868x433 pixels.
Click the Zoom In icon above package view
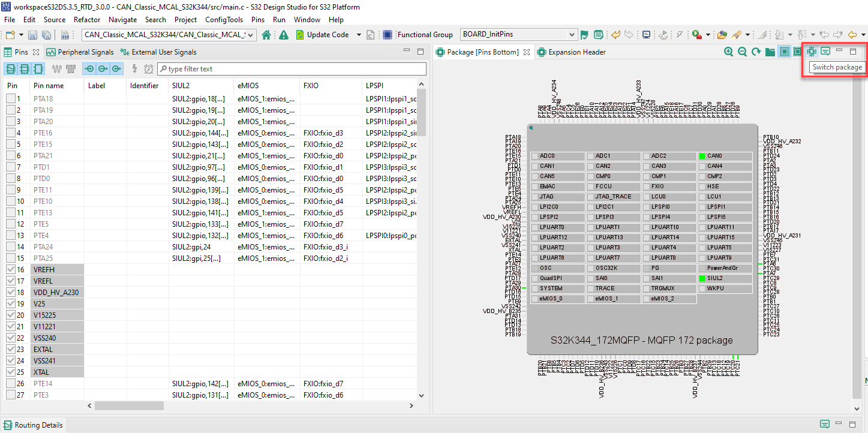click(x=728, y=52)
